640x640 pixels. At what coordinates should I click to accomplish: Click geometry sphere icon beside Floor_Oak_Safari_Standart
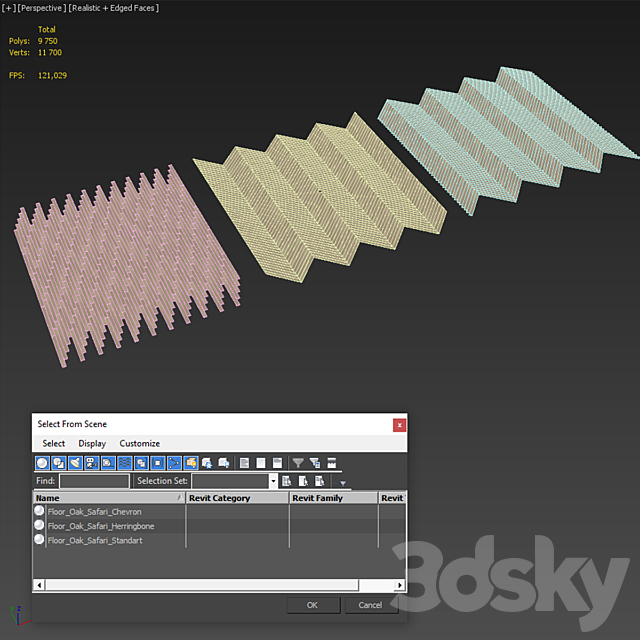click(x=39, y=539)
